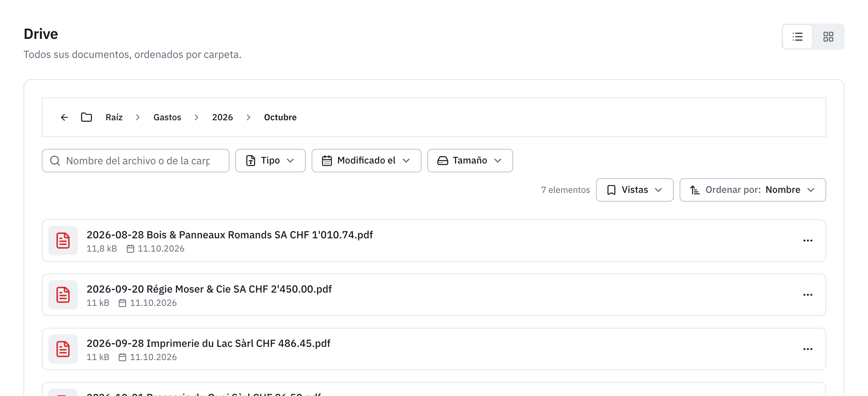Switch to grid view layout
Screen dimensions: 868x396
point(828,37)
